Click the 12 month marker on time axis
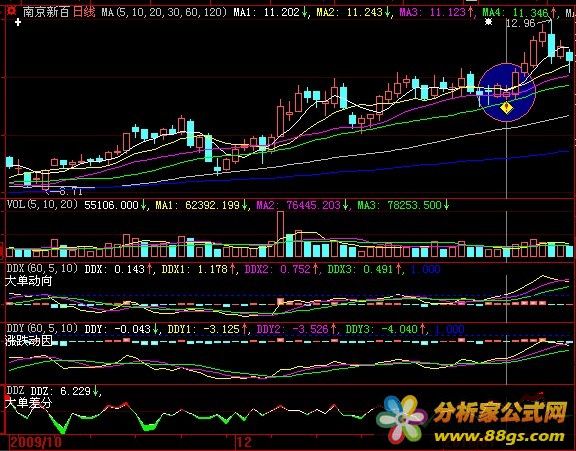The width and height of the screenshot is (576, 451). click(244, 442)
